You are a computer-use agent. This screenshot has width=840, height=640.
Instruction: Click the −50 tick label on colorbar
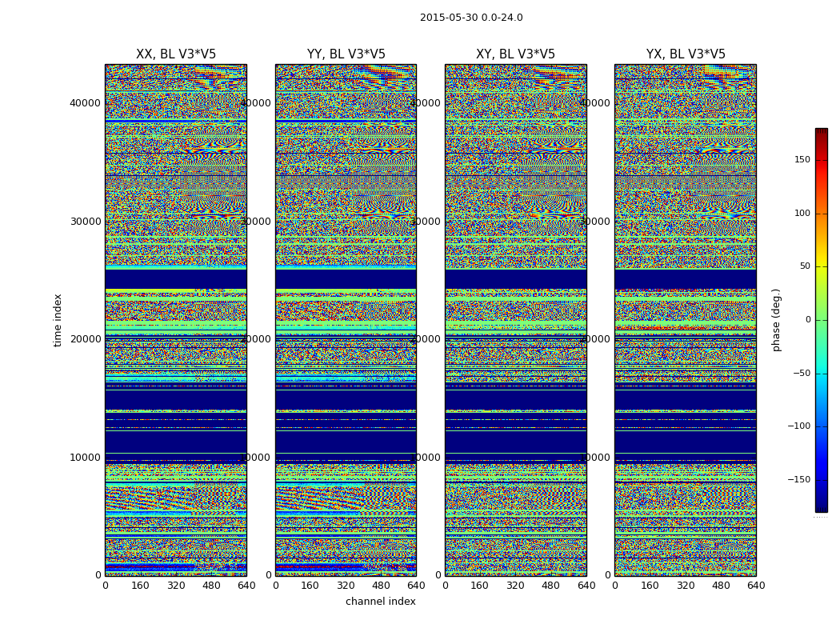pos(801,374)
